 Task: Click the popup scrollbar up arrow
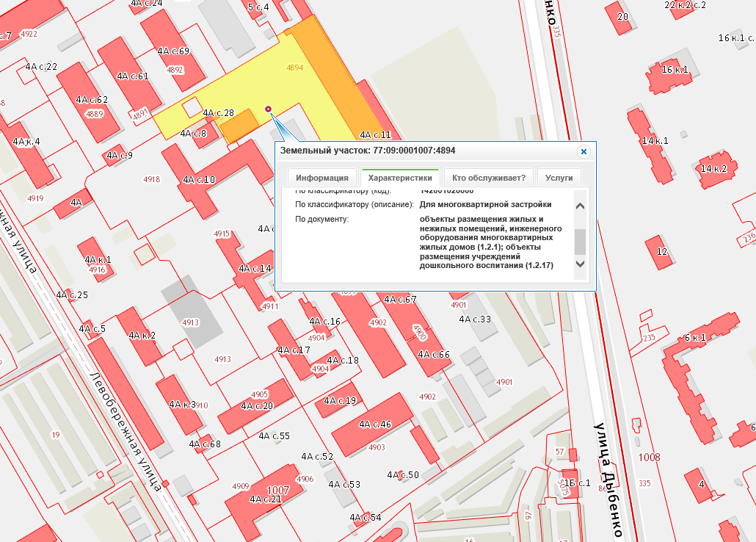580,206
